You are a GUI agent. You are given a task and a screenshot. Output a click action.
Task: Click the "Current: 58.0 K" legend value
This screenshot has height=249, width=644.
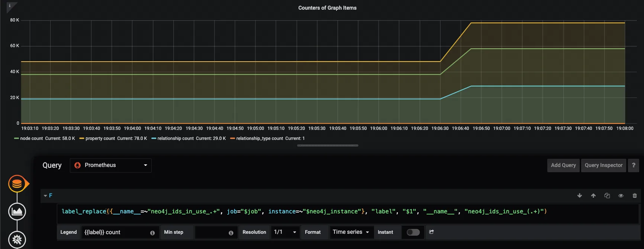click(x=60, y=138)
